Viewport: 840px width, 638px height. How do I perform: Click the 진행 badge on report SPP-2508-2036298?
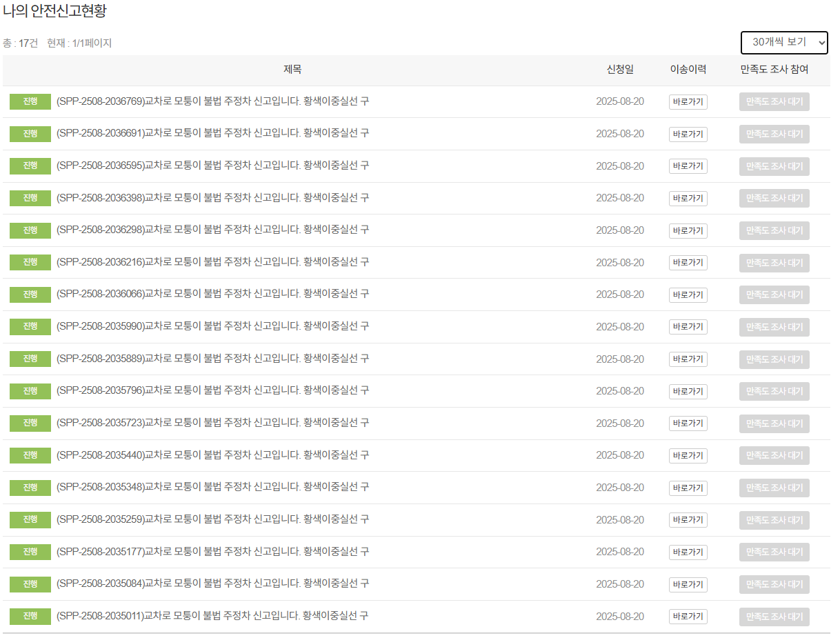coord(30,230)
